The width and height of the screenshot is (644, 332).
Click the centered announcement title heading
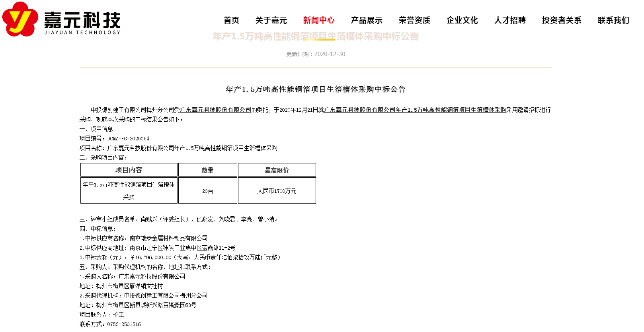click(316, 89)
